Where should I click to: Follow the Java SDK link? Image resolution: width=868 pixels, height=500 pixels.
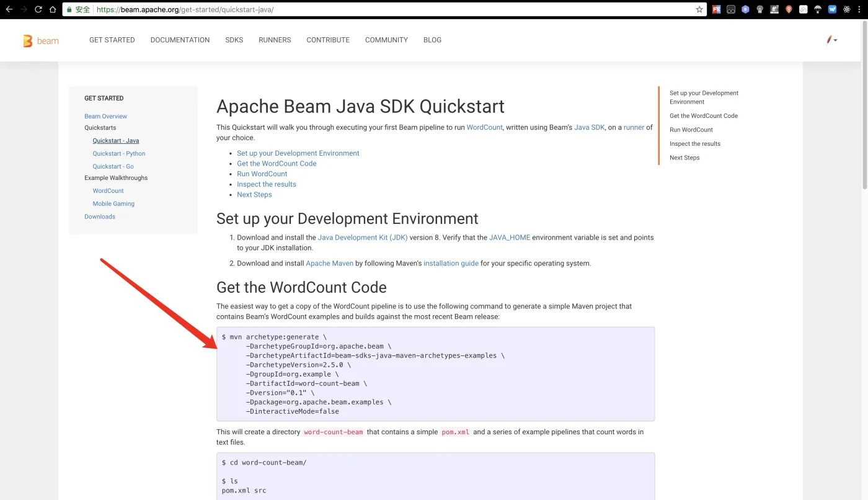pyautogui.click(x=589, y=127)
